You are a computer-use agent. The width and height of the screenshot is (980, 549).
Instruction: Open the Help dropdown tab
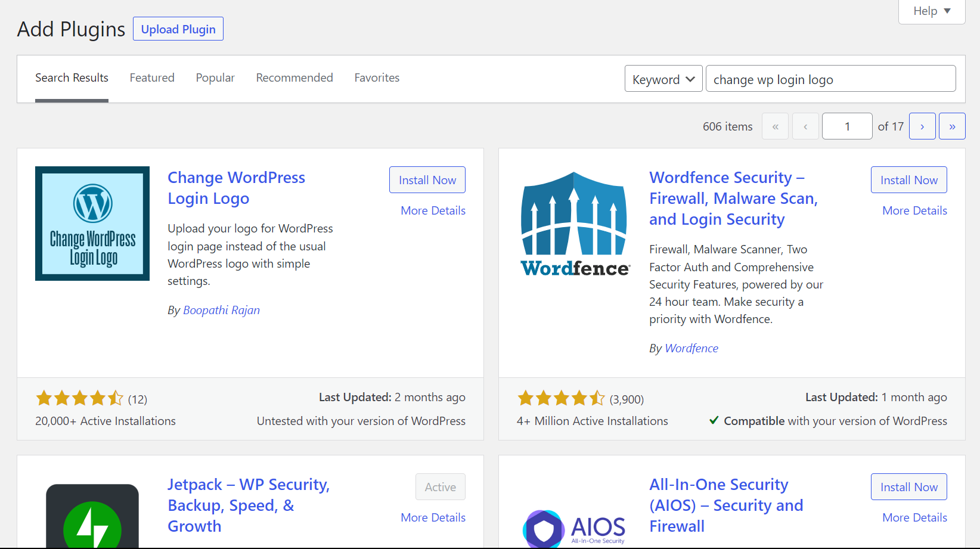click(x=932, y=11)
